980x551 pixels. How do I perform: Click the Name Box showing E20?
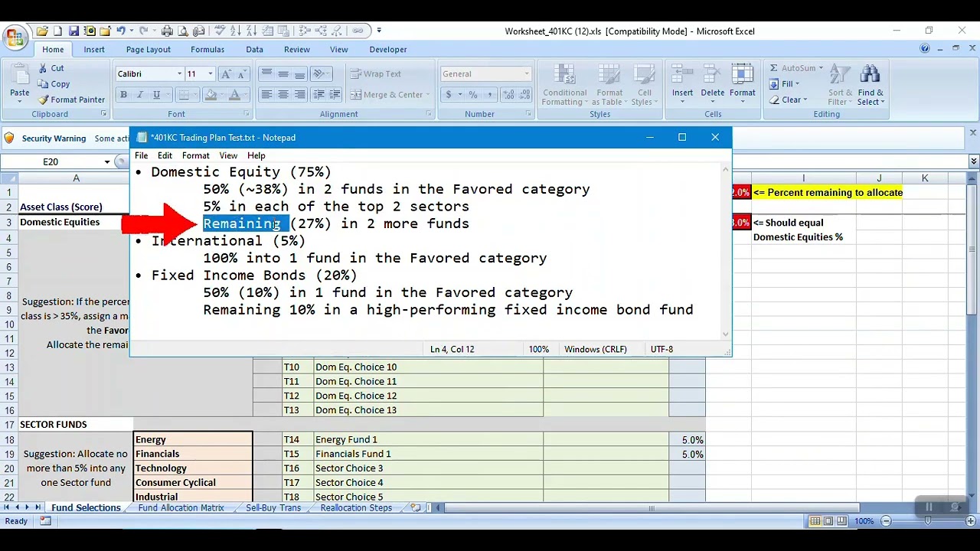[51, 161]
